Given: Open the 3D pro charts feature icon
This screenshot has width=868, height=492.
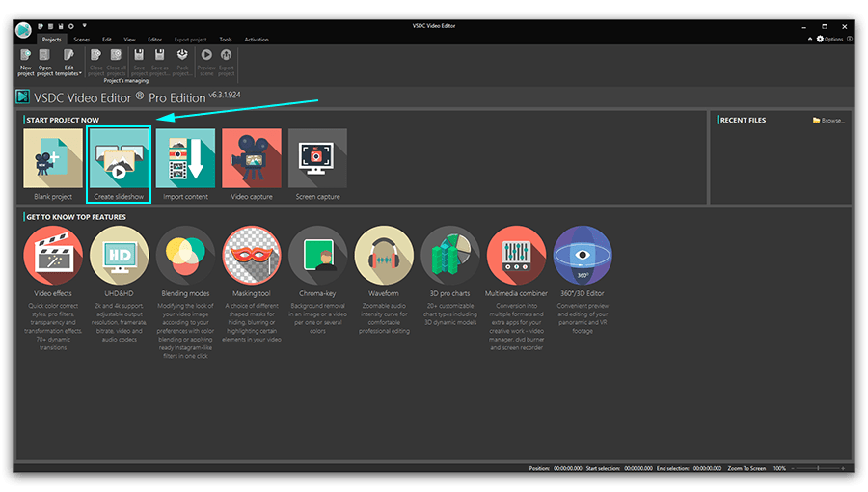Looking at the screenshot, I should coord(450,255).
